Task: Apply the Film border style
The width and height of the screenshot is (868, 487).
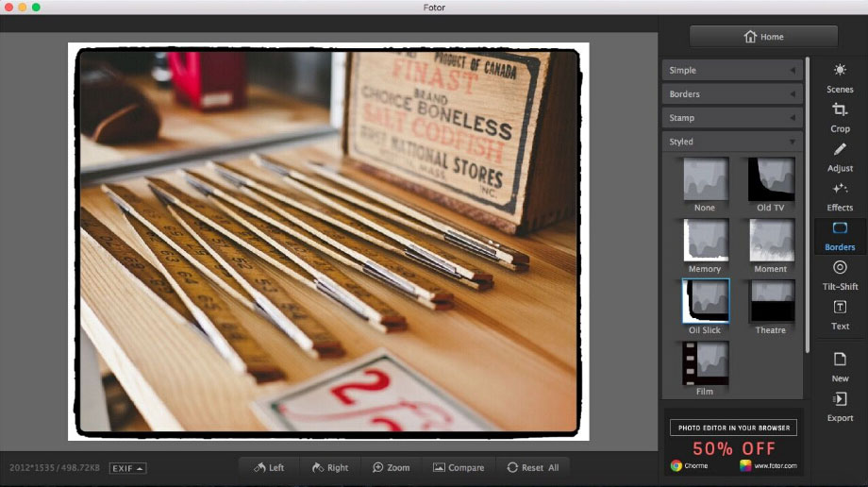Action: point(706,363)
